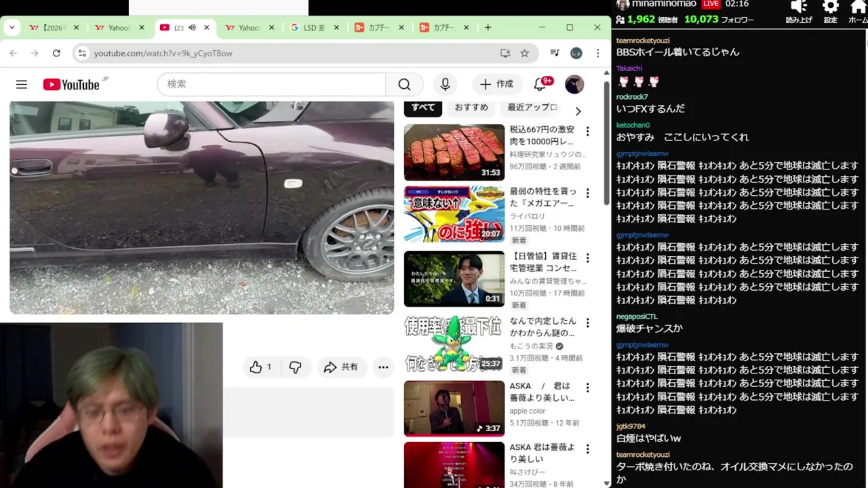Open options for the steak video
This screenshot has width=868, height=488.
[588, 131]
